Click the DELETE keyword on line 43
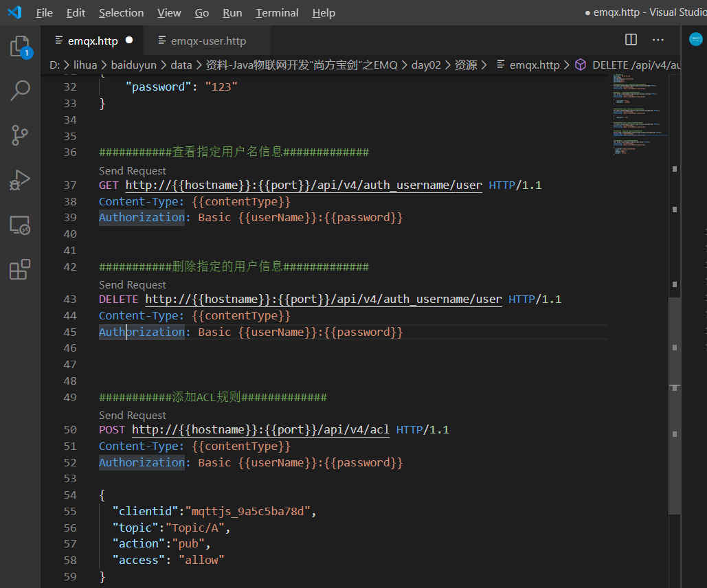 (119, 299)
